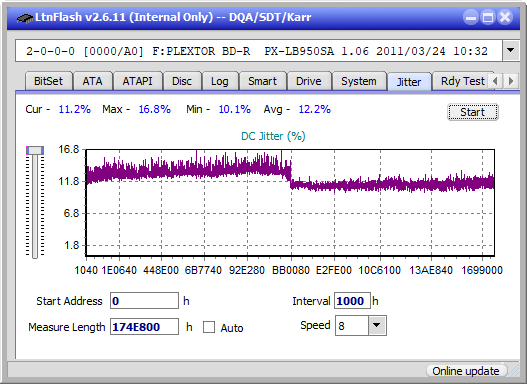Viewport: 527px width, 384px height.
Task: Focus the Measure Length field
Action: [145, 327]
